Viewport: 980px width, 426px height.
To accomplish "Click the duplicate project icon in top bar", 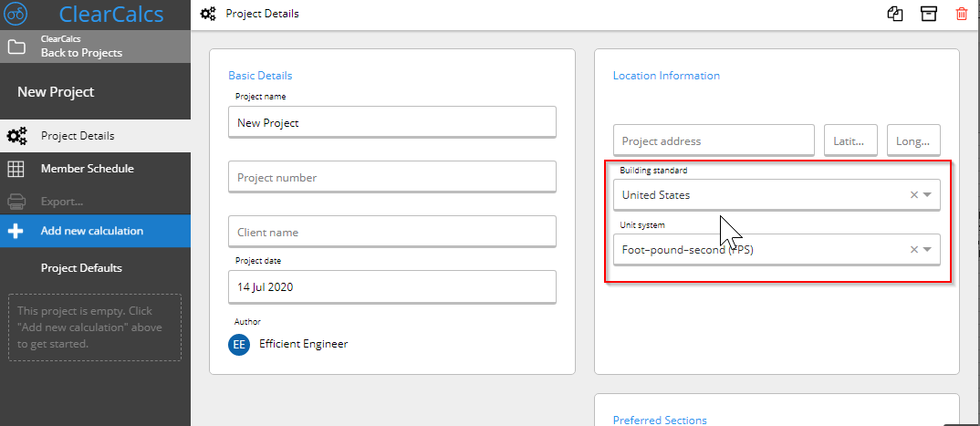I will click(895, 14).
